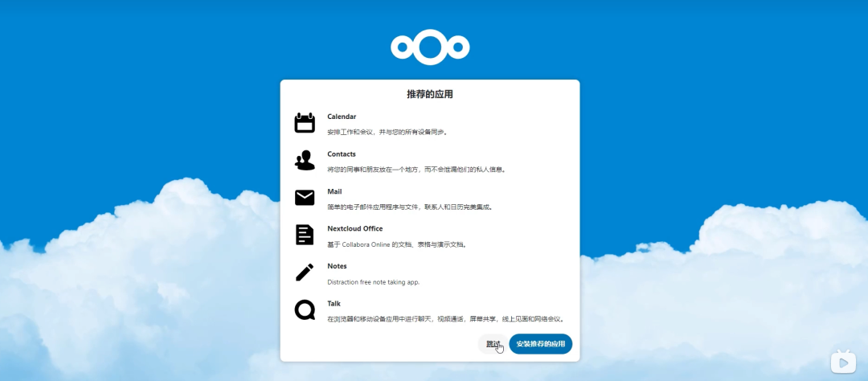868x381 pixels.
Task: Select the Calendar app name text
Action: 342,117
